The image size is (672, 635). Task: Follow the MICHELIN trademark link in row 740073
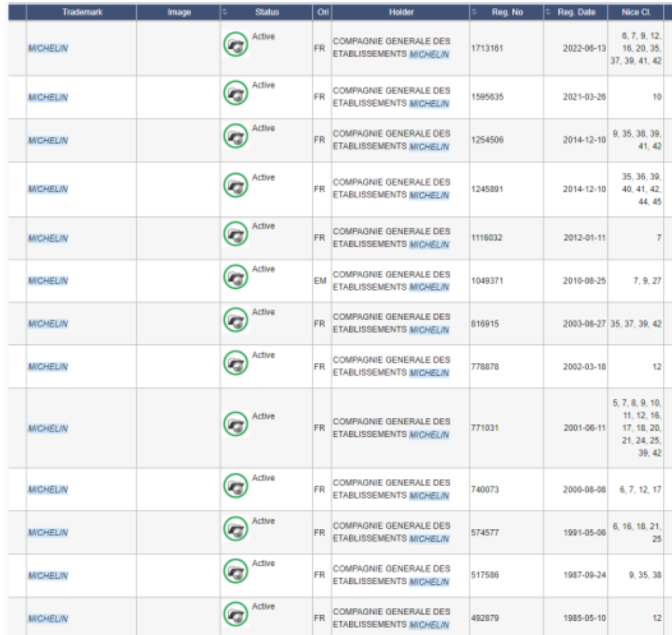(x=48, y=489)
